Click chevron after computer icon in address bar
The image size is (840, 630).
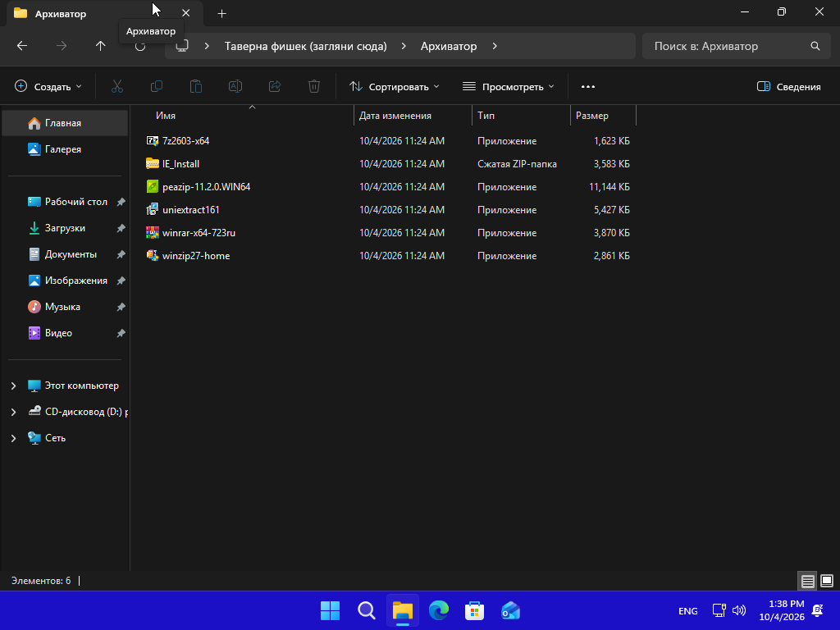coord(207,46)
